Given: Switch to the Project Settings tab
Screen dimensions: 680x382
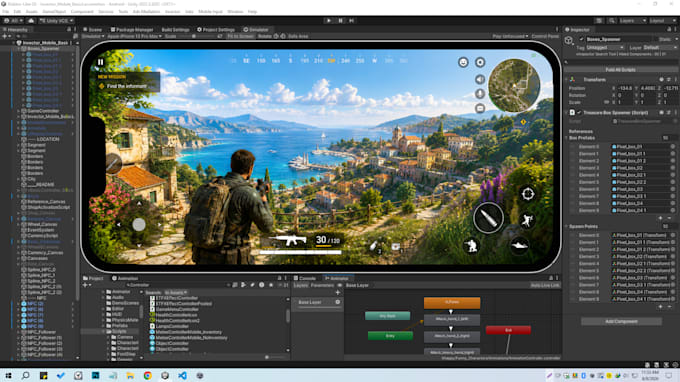Looking at the screenshot, I should [x=216, y=29].
